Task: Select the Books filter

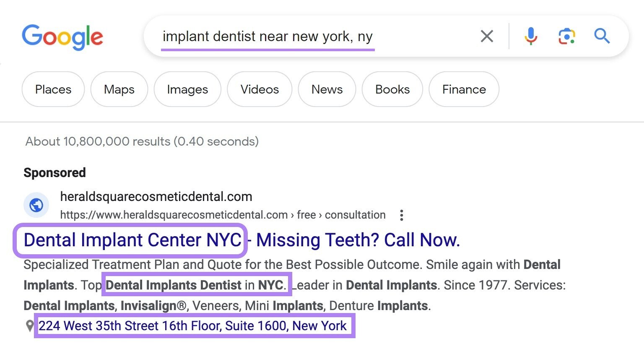Action: click(392, 89)
